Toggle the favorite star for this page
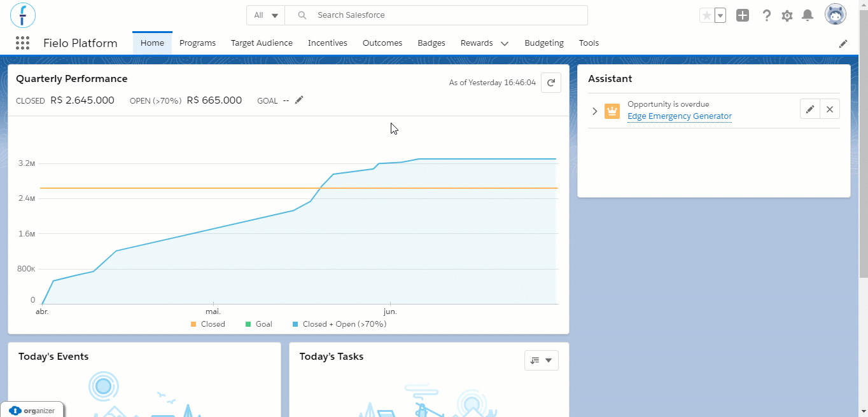Image resolution: width=868 pixels, height=417 pixels. tap(706, 15)
